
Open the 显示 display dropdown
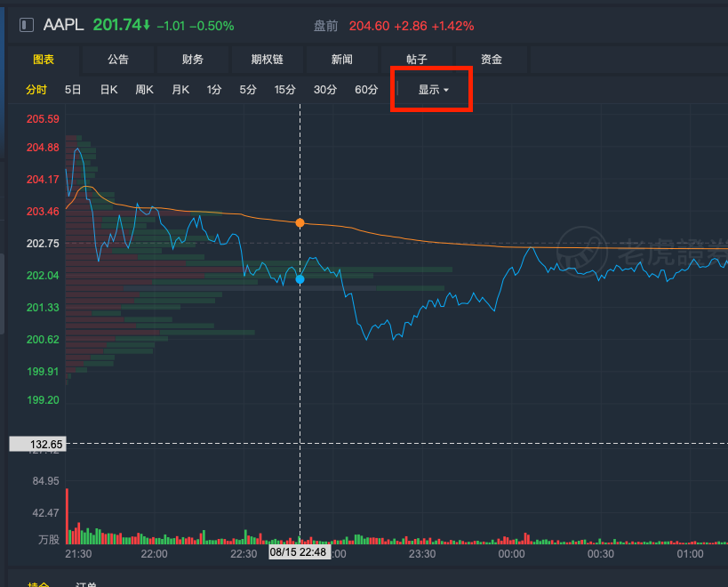pyautogui.click(x=433, y=90)
